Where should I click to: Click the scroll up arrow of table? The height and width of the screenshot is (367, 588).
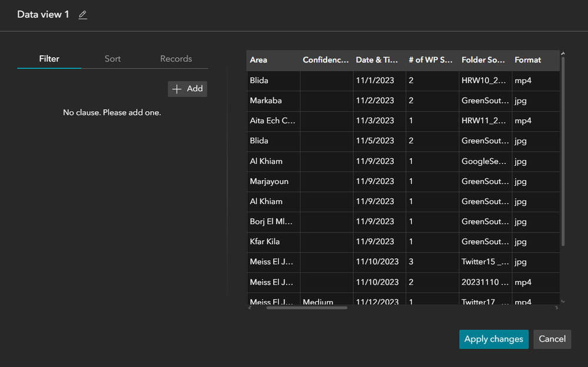(563, 53)
